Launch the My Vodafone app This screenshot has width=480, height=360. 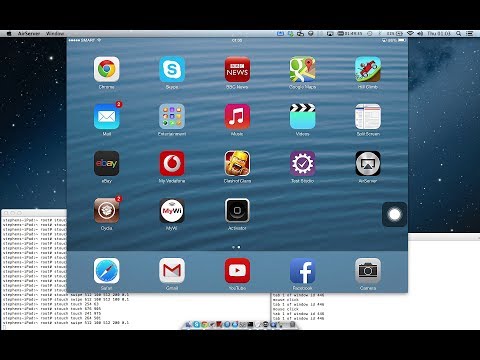172,163
